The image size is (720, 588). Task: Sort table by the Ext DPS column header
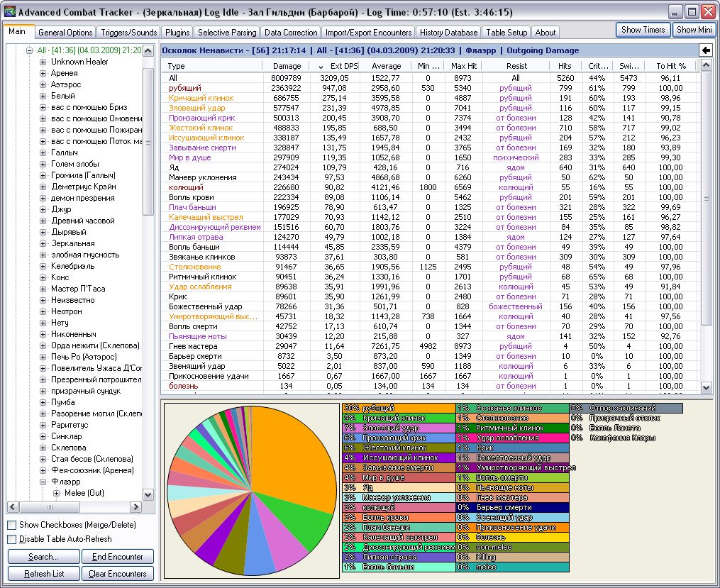[x=334, y=66]
